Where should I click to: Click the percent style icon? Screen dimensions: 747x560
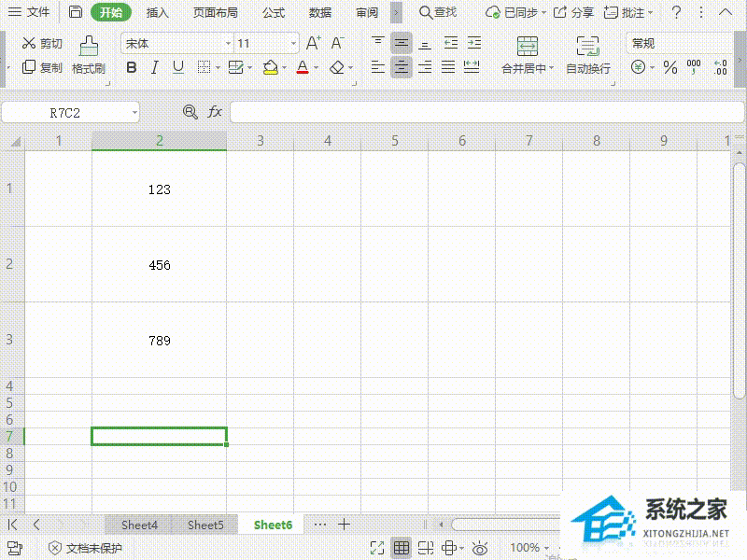coord(669,67)
